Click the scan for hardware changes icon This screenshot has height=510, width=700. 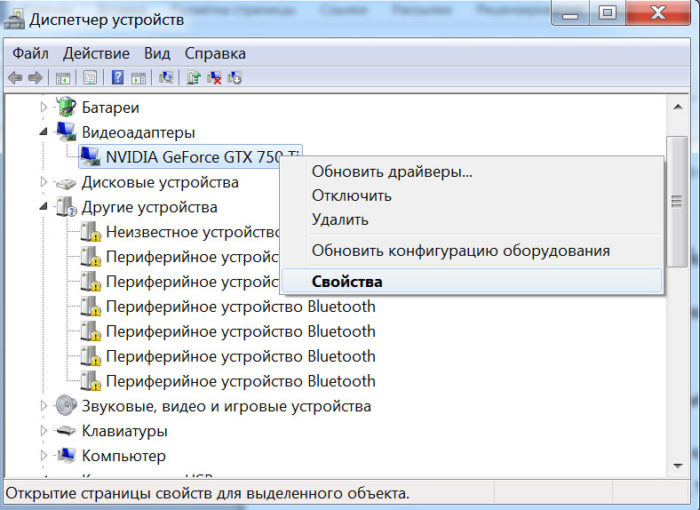tap(166, 78)
